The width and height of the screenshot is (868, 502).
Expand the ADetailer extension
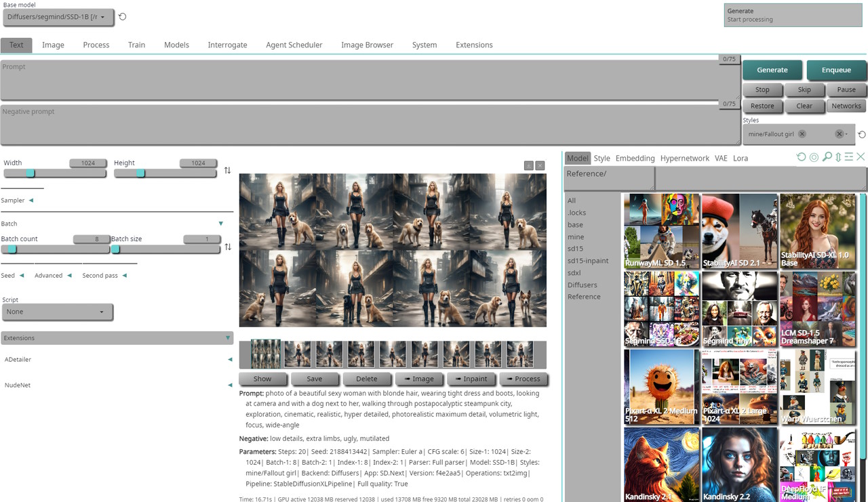coord(230,360)
